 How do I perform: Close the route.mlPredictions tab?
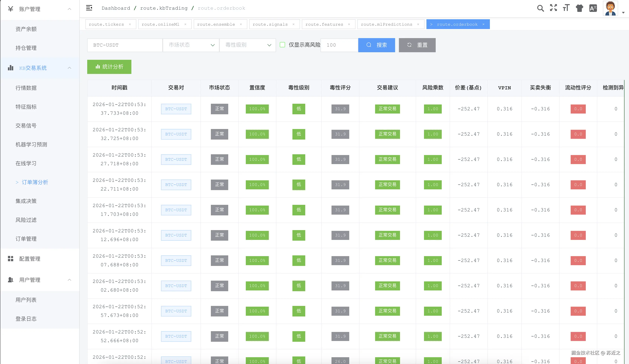click(418, 24)
